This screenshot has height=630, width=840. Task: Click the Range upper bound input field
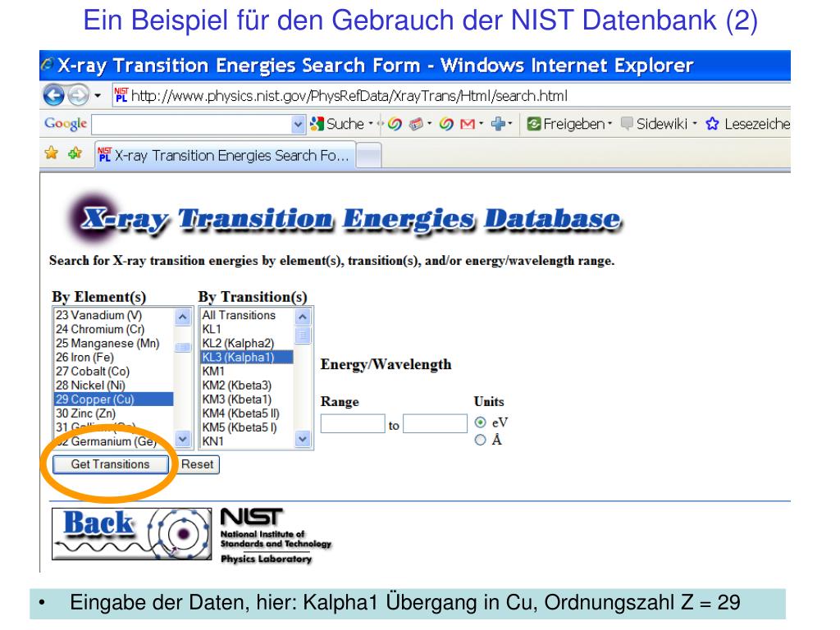pyautogui.click(x=435, y=423)
